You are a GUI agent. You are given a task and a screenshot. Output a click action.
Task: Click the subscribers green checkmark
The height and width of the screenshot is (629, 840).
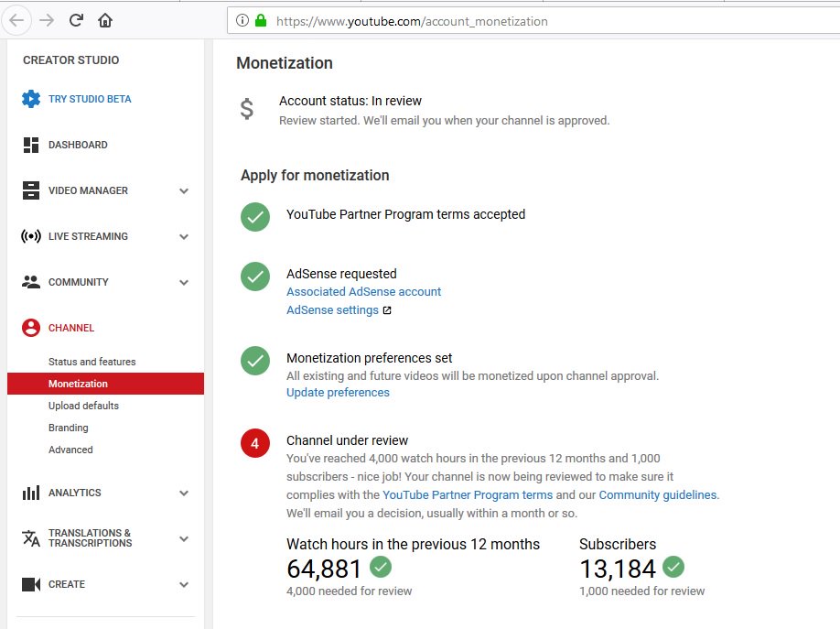pos(673,567)
